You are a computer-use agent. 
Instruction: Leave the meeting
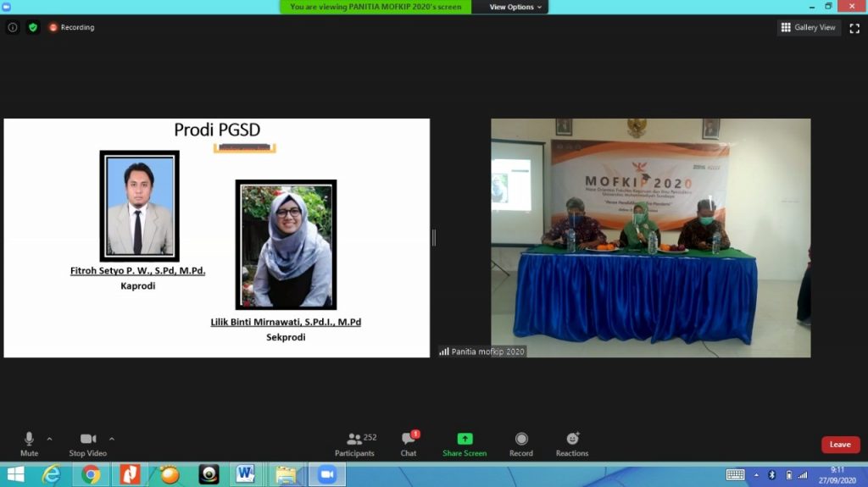(840, 445)
